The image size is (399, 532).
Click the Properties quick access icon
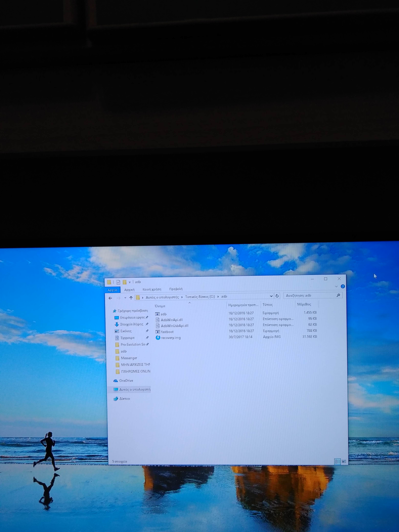(x=118, y=282)
